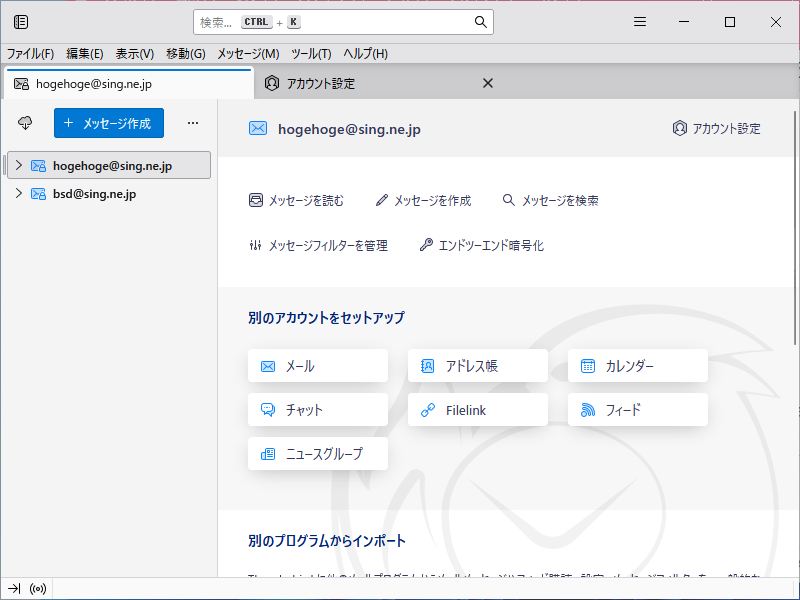Click the mail icon beside bsd@sing.ne.jp

point(38,194)
